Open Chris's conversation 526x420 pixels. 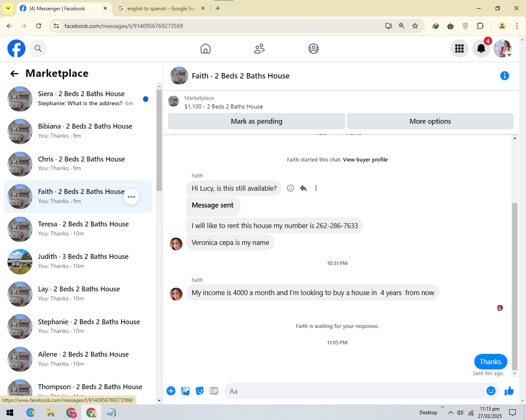(78, 164)
